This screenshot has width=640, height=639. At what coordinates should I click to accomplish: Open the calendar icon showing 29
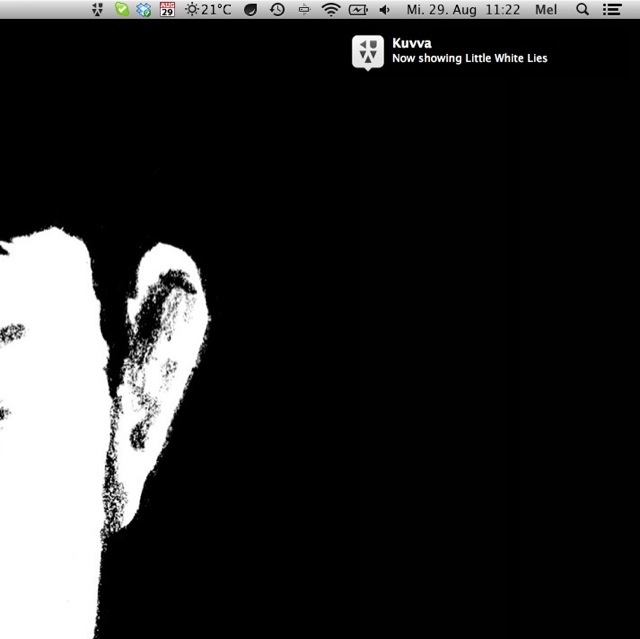click(167, 10)
